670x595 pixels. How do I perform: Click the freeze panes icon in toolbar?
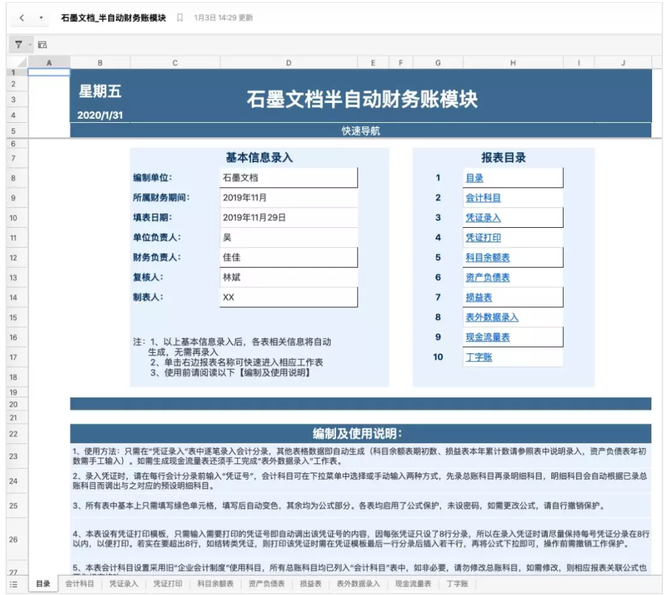(x=43, y=44)
